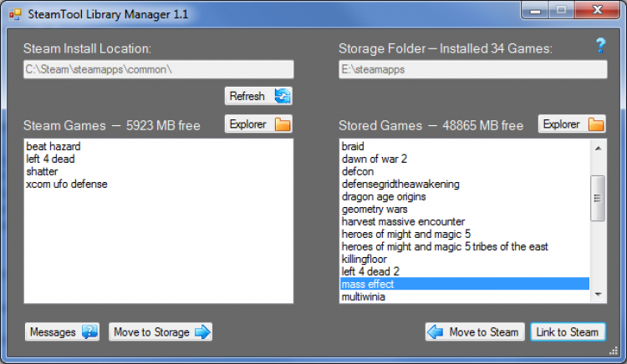Click Move to Steam button
The image size is (627, 364).
[x=475, y=331]
